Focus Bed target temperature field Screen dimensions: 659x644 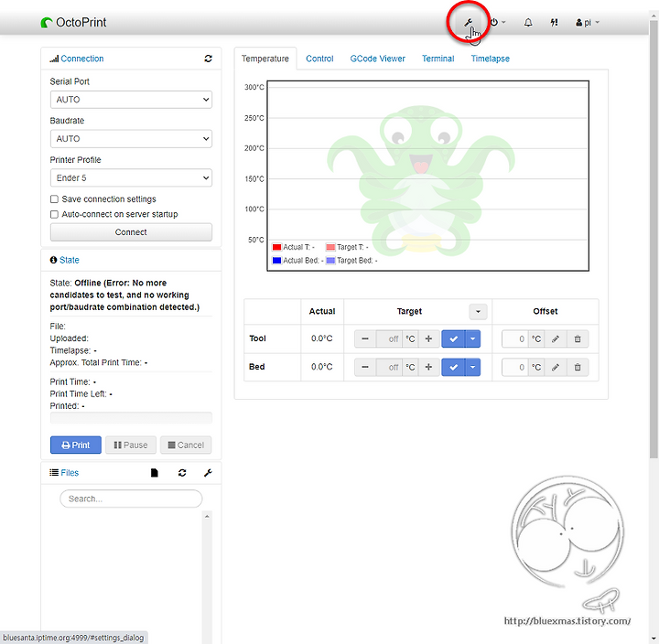(x=390, y=367)
